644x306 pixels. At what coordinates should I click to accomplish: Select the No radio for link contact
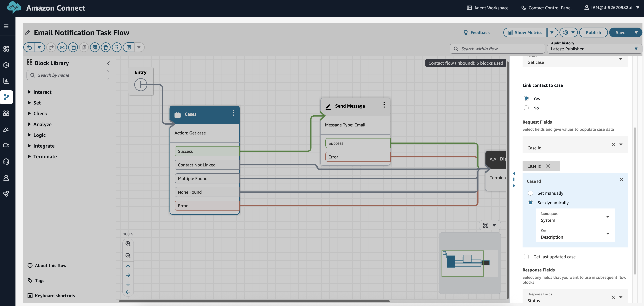click(x=526, y=108)
